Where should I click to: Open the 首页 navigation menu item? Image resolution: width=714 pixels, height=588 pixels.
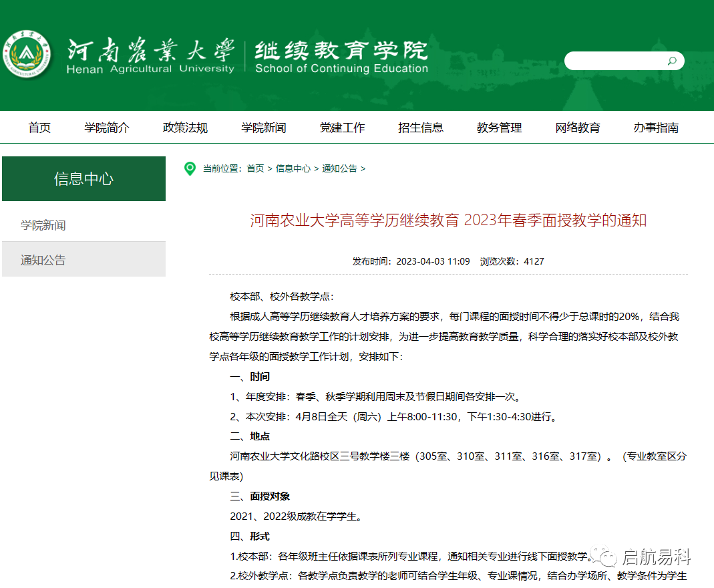pos(39,128)
